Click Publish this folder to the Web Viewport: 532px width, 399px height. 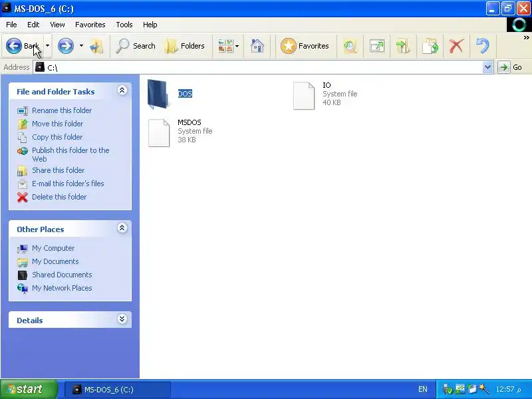(70, 154)
